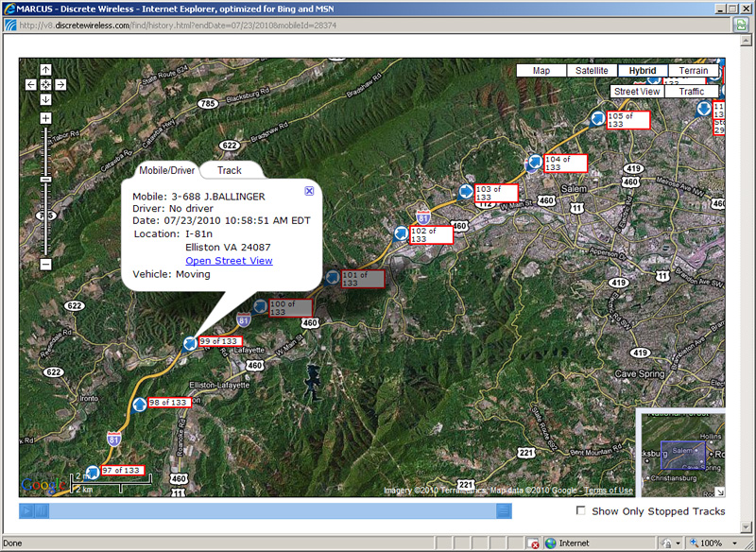756x552 pixels.
Task: Click the vertical scrollbar down arrow
Action: pos(744,527)
